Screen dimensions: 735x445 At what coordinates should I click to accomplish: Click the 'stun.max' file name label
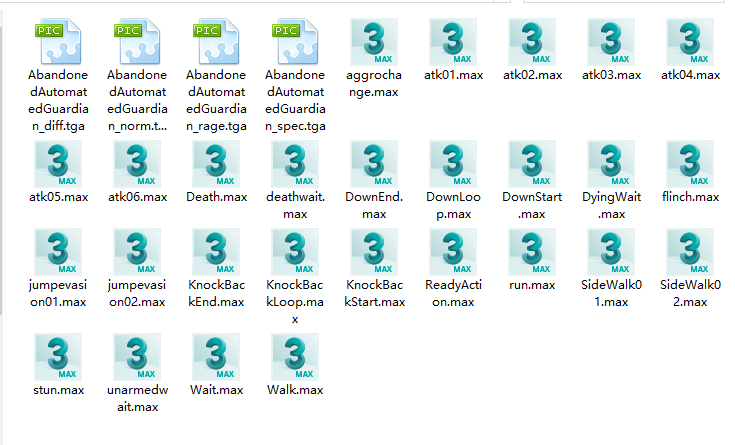coord(59,390)
